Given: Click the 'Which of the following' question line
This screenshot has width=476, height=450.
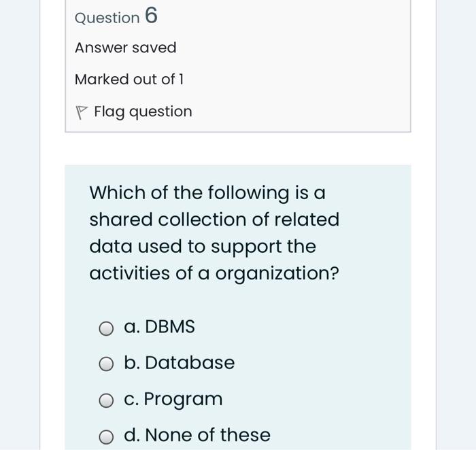Looking at the screenshot, I should point(207,193).
